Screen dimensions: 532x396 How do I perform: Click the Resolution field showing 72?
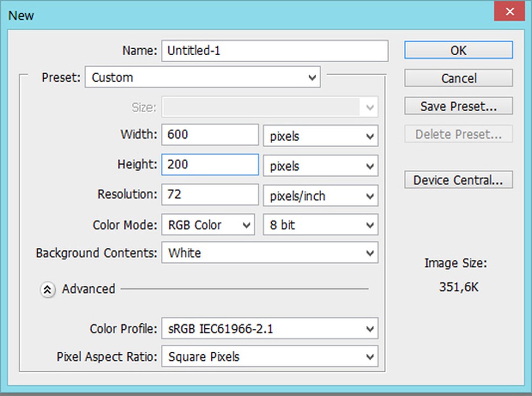click(x=210, y=195)
